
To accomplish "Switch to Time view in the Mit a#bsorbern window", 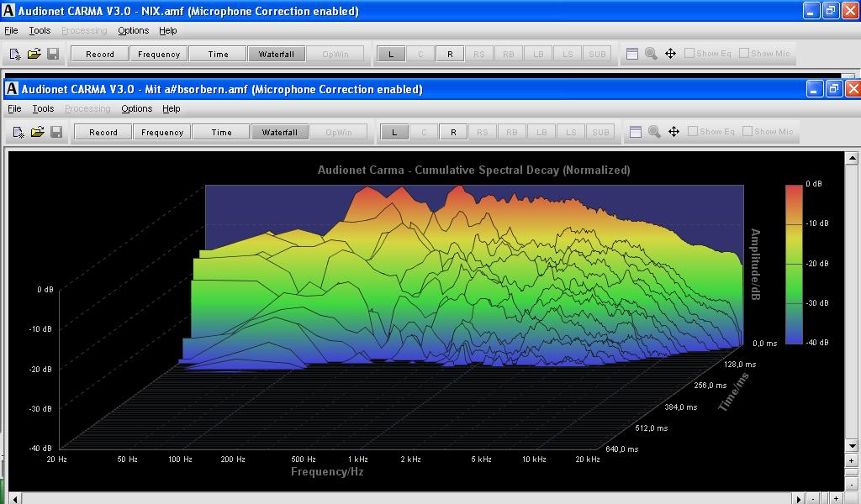I will 221,132.
